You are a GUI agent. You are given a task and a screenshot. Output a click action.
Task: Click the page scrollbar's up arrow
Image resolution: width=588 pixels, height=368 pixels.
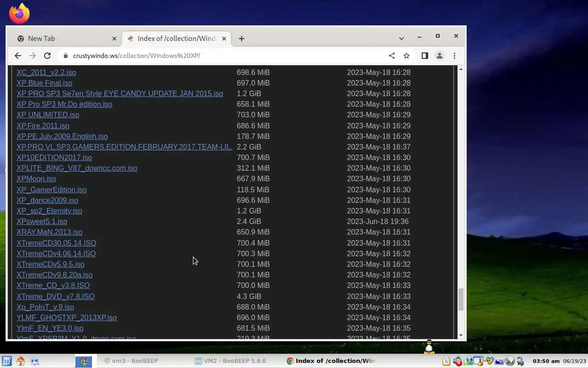coord(461,69)
